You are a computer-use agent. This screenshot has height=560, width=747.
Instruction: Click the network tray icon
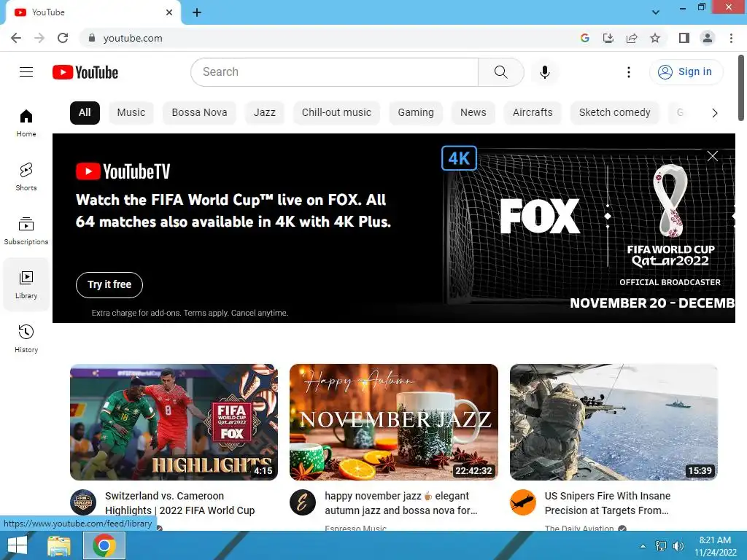pos(661,546)
